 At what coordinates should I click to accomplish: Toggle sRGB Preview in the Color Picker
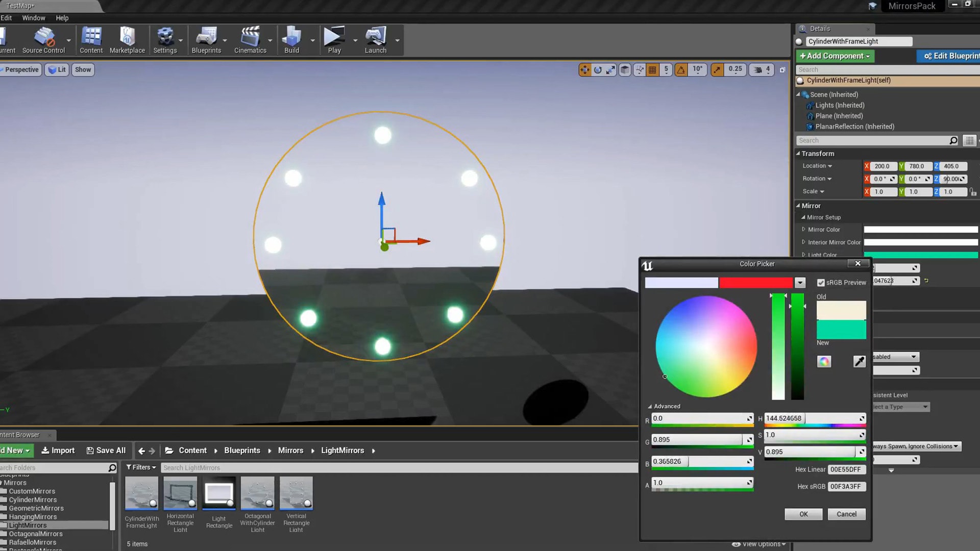821,282
